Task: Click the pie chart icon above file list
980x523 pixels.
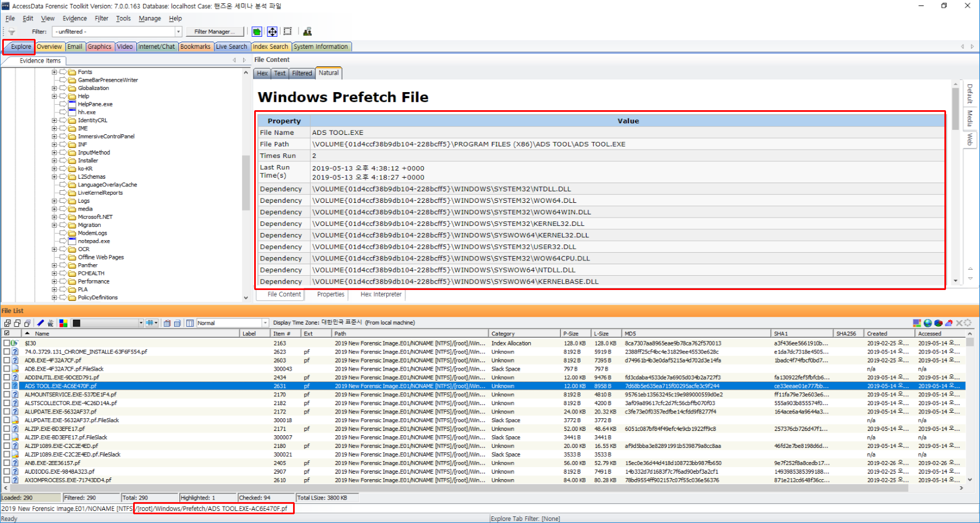Action: pyautogui.click(x=938, y=323)
